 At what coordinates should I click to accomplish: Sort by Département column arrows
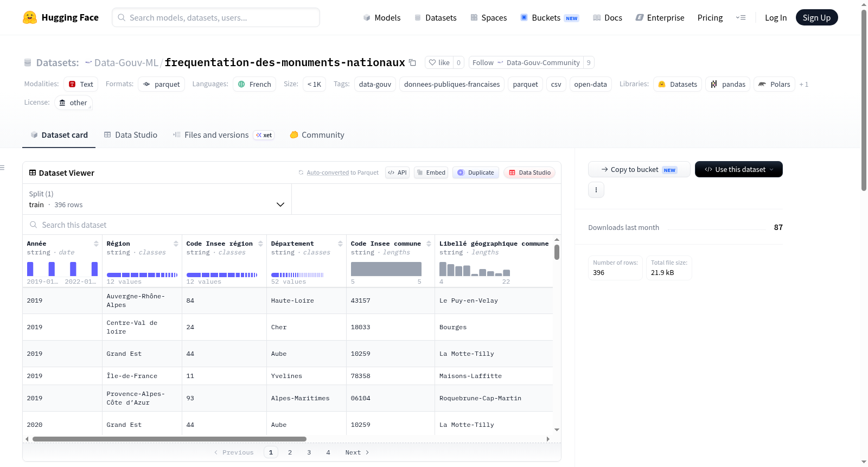pyautogui.click(x=340, y=244)
